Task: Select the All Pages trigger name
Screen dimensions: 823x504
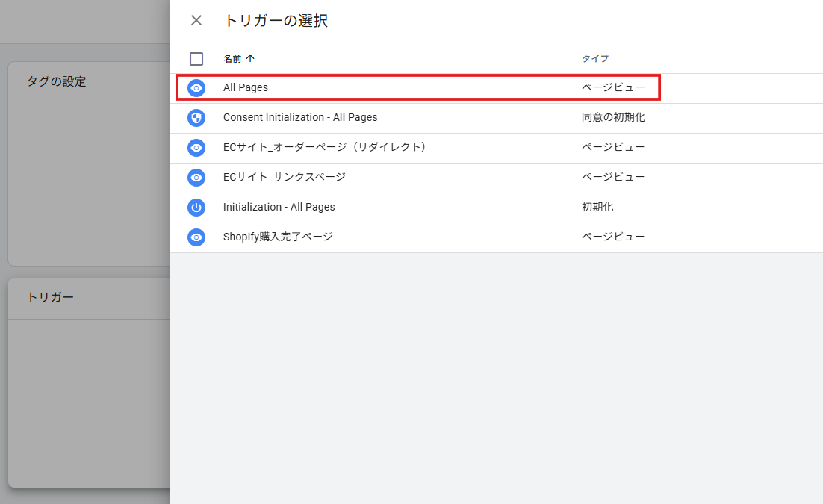Action: tap(246, 88)
